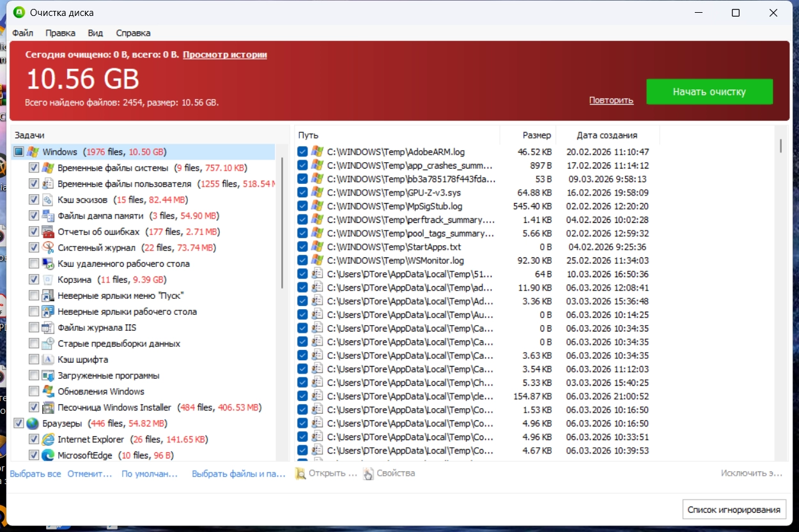Click the app icon in the title bar
The image size is (799, 532).
click(19, 12)
